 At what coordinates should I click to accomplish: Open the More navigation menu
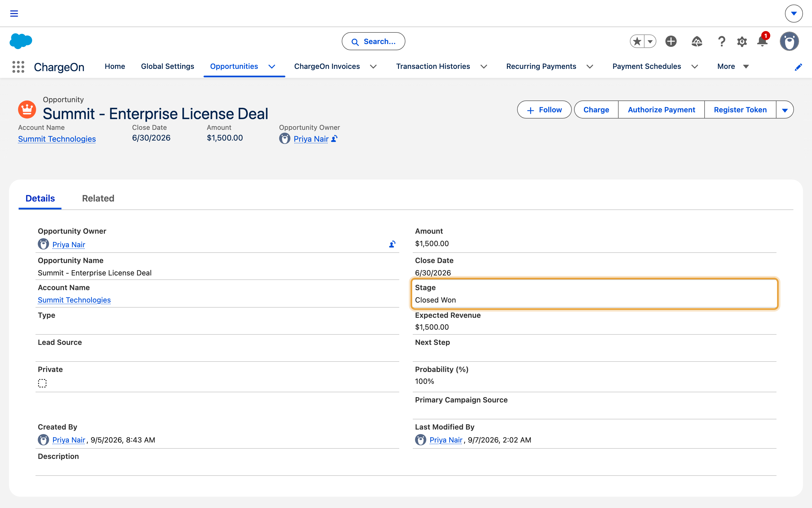733,67
